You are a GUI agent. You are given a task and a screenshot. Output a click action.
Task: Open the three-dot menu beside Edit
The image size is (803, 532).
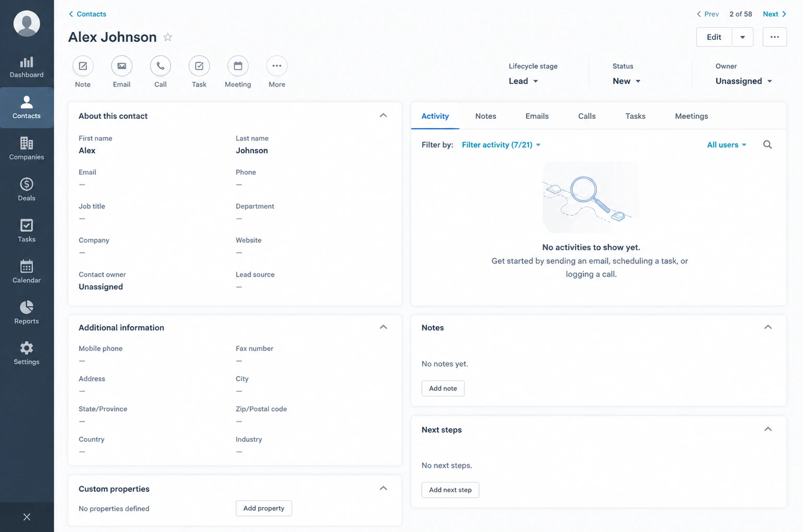click(x=775, y=37)
